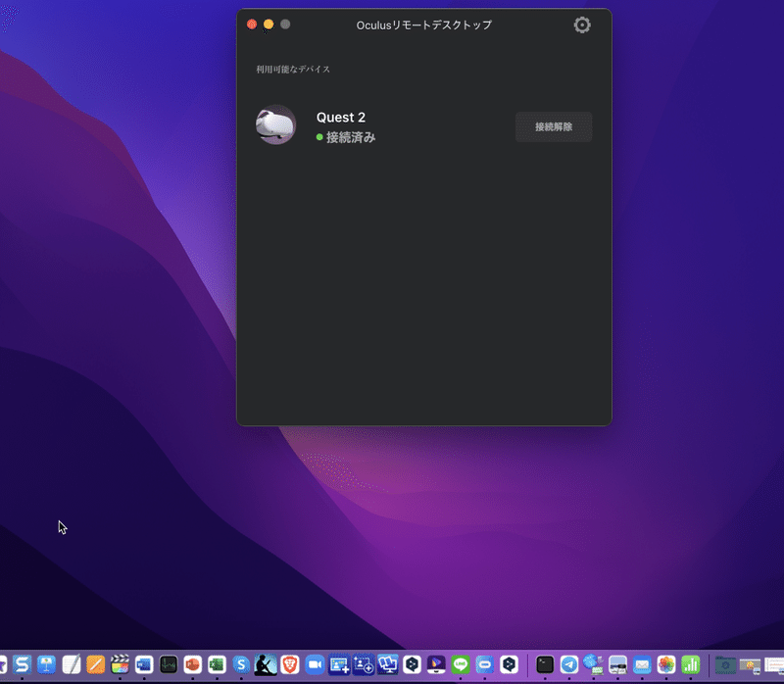The height and width of the screenshot is (684, 784).
Task: Open Terminal from the dock
Action: point(545,665)
